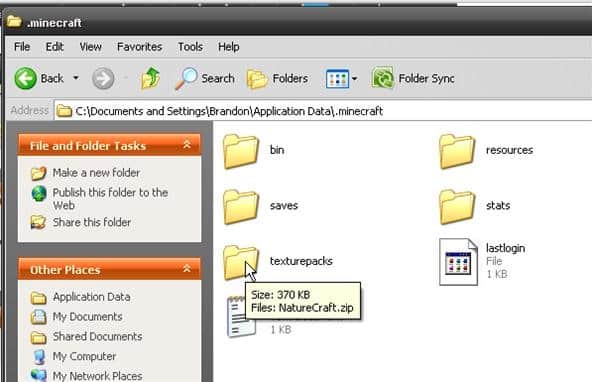Viewport: 592px width, 382px height.
Task: Click the stats folder name
Action: [x=498, y=205]
